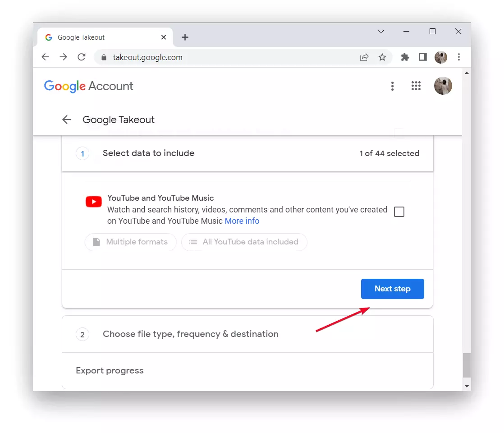The image size is (504, 433).
Task: Open the Chrome profile avatar in toolbar
Action: [441, 57]
